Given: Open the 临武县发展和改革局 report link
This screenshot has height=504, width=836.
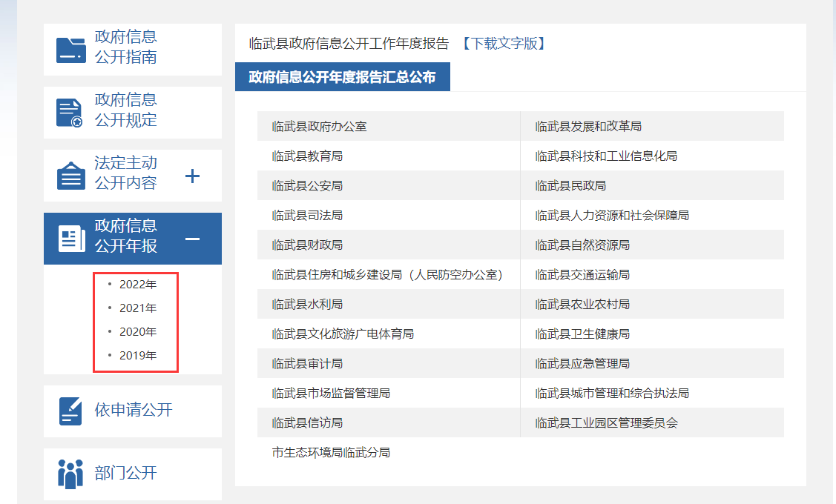Looking at the screenshot, I should pos(588,127).
